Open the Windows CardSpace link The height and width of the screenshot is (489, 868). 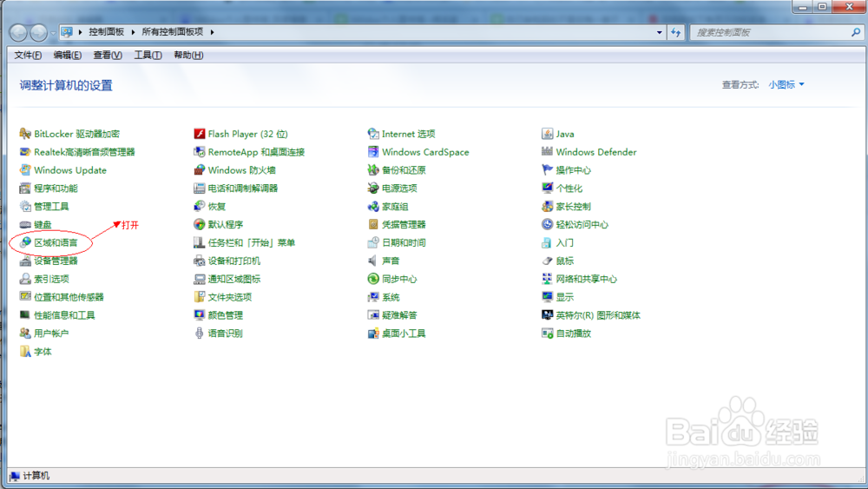pyautogui.click(x=425, y=152)
